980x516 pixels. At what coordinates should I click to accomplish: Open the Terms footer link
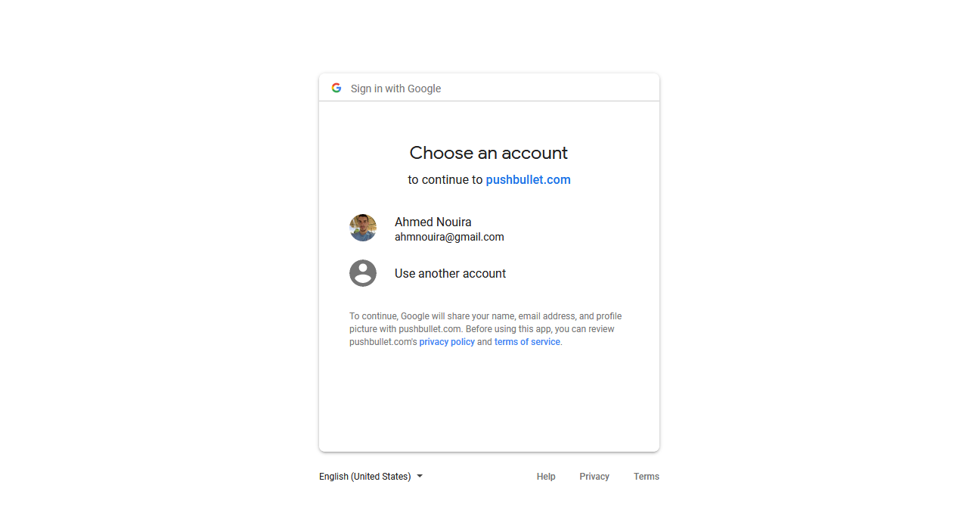point(647,477)
